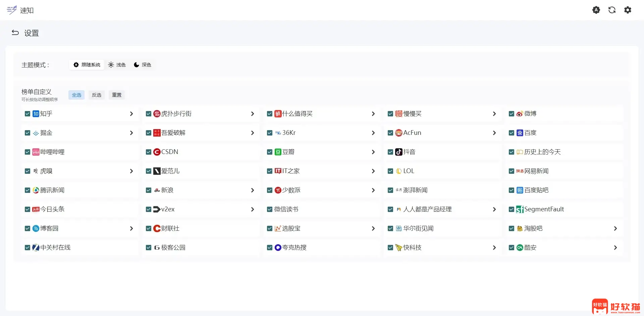Image resolution: width=644 pixels, height=316 pixels.
Task: Click the 抖音 logo icon
Action: pyautogui.click(x=399, y=152)
